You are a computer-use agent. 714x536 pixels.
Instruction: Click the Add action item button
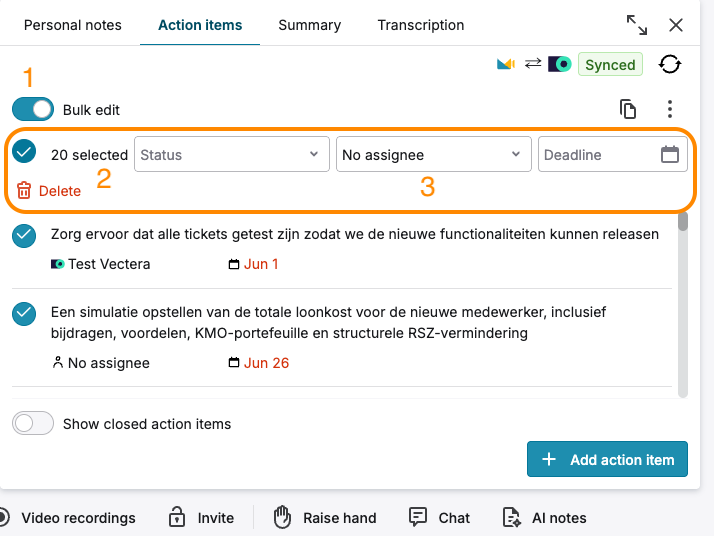[607, 459]
